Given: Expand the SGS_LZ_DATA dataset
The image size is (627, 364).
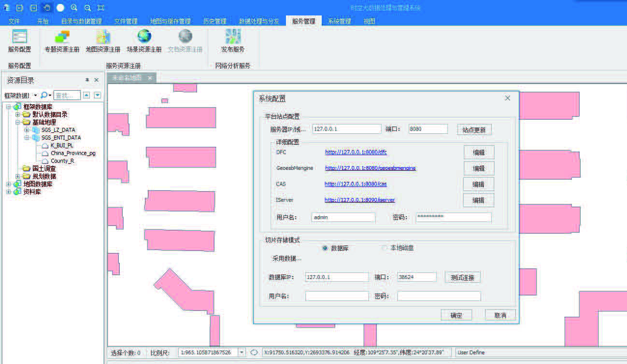Looking at the screenshot, I should click(x=27, y=130).
